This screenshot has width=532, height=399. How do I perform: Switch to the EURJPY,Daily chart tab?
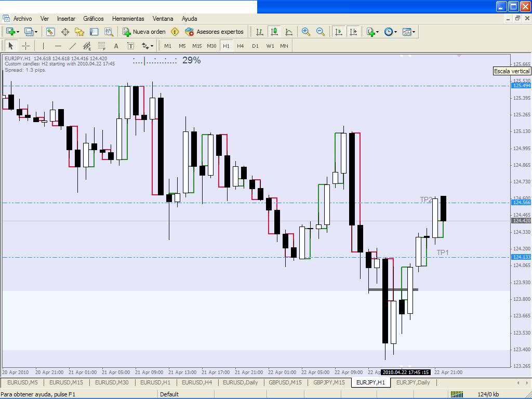pyautogui.click(x=413, y=382)
